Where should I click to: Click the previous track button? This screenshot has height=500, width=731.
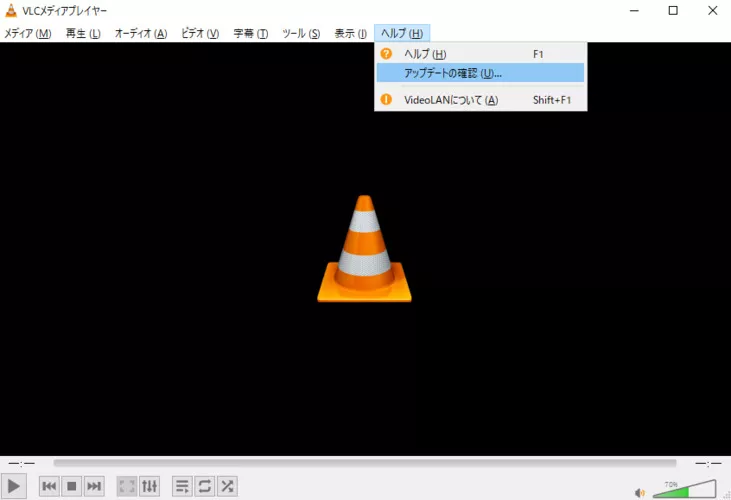click(48, 486)
